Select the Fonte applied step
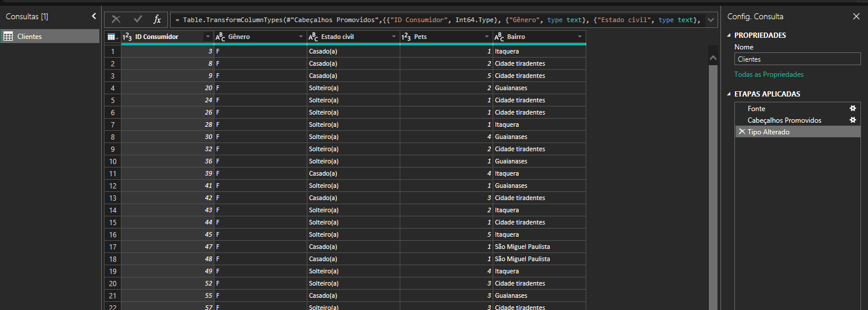 click(756, 109)
